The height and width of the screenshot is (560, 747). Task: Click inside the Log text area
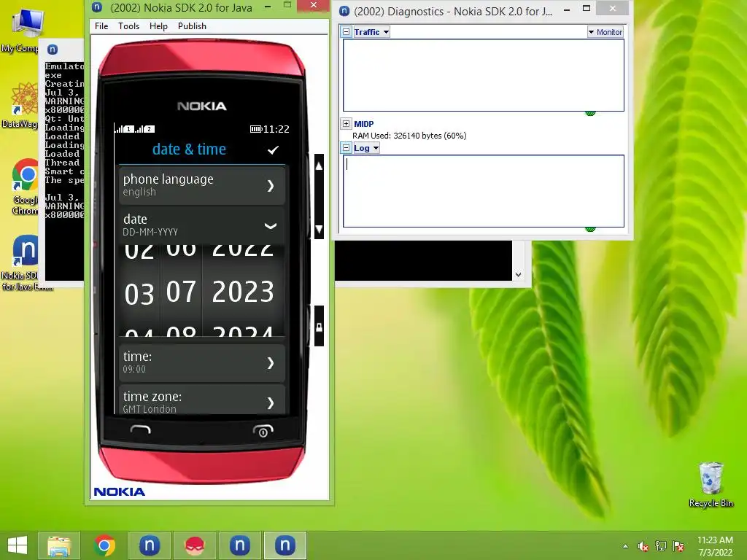(484, 191)
